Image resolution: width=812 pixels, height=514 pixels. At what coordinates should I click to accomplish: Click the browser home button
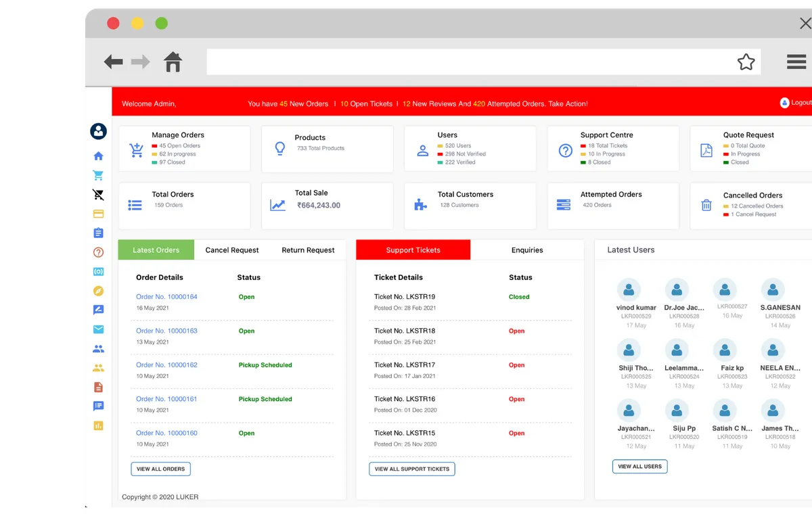173,62
